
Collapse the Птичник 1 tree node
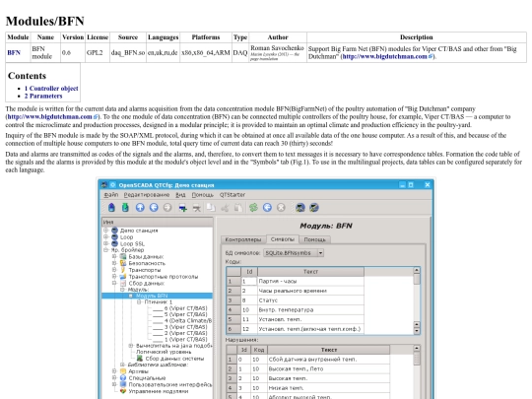[x=139, y=301]
